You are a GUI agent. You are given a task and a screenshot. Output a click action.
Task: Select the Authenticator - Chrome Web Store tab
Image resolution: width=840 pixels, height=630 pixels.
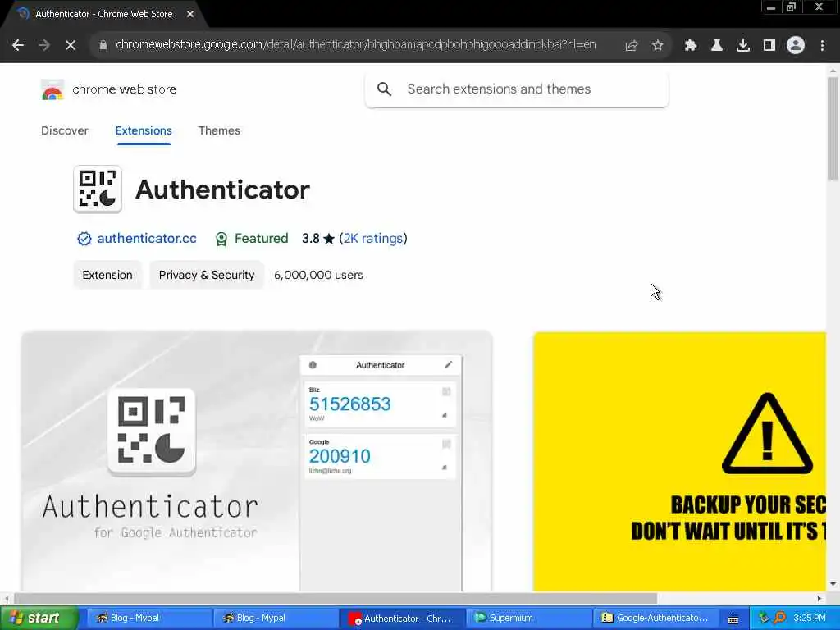tap(104, 14)
